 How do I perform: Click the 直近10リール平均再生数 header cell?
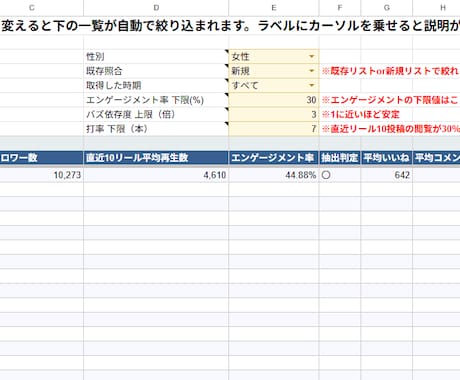coord(156,158)
